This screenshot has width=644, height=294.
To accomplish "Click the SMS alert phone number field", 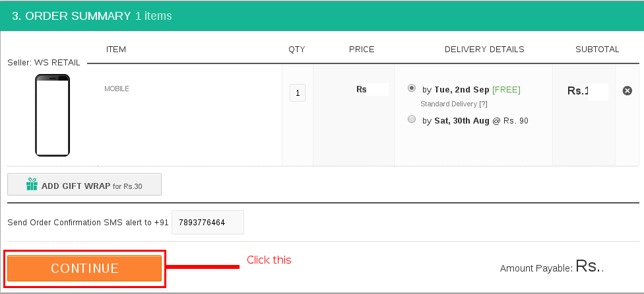I will click(208, 223).
